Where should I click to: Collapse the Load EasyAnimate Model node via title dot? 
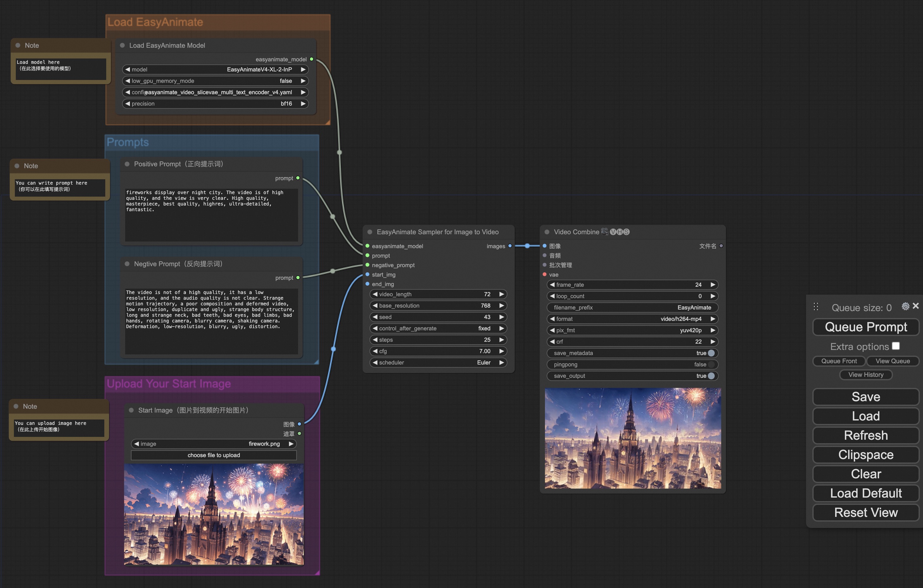click(123, 45)
